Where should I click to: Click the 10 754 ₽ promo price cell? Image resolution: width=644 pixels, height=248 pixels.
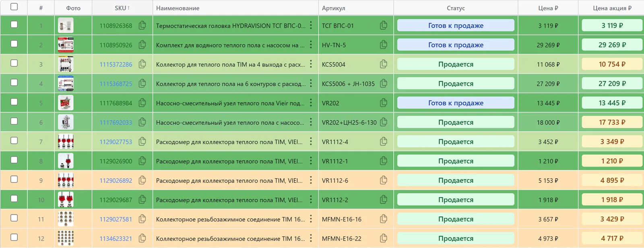pyautogui.click(x=612, y=64)
